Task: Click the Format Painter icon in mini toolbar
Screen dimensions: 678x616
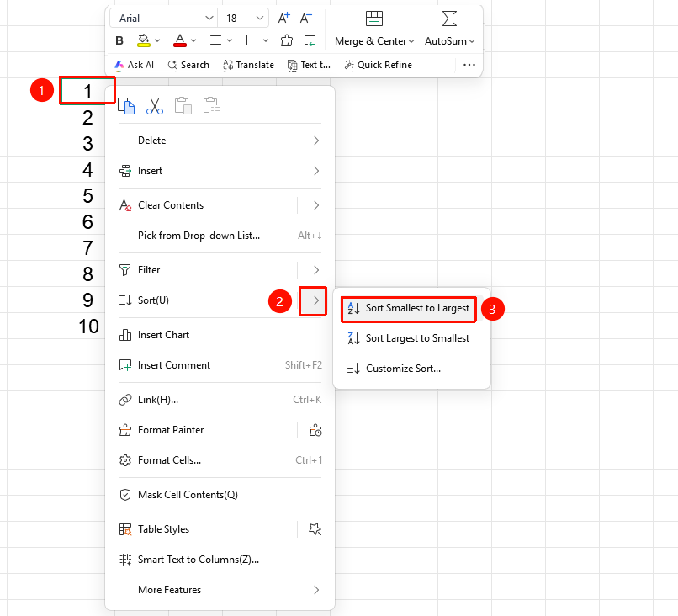Action: (x=287, y=40)
